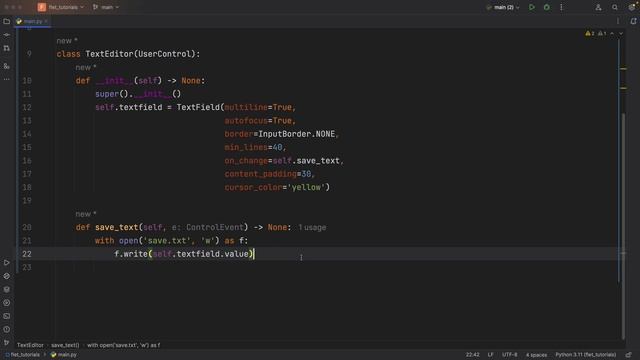Open more run actions vertical dots
Viewport: 640px width, 360px height.
pos(561,7)
